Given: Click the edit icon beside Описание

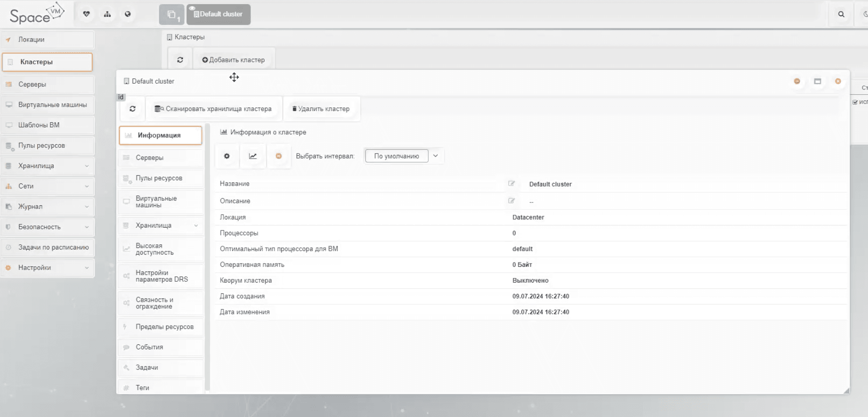Looking at the screenshot, I should 511,201.
